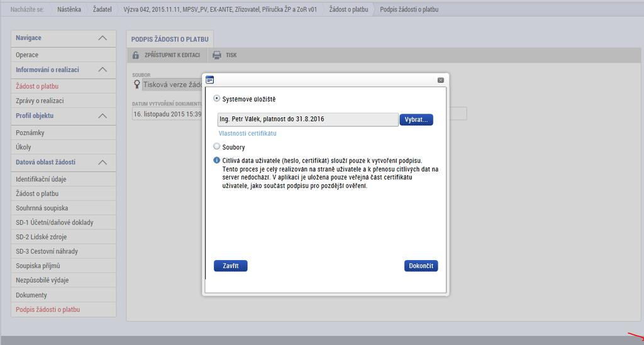Select the Soubory radio button
This screenshot has height=345, width=644.
(x=216, y=146)
